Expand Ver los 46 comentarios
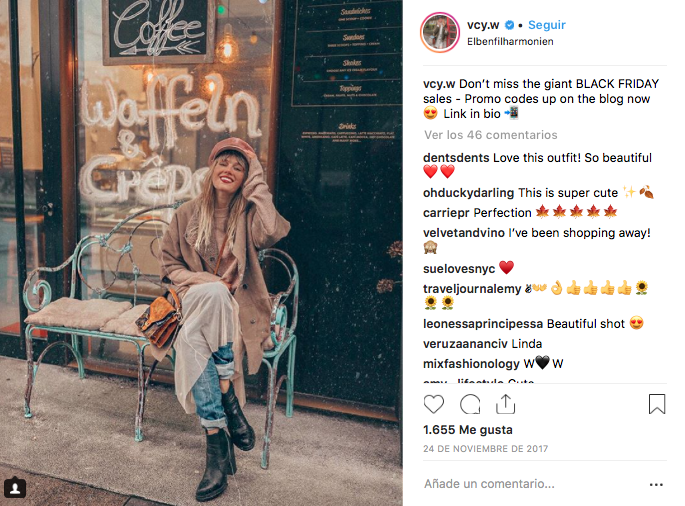 pyautogui.click(x=491, y=135)
